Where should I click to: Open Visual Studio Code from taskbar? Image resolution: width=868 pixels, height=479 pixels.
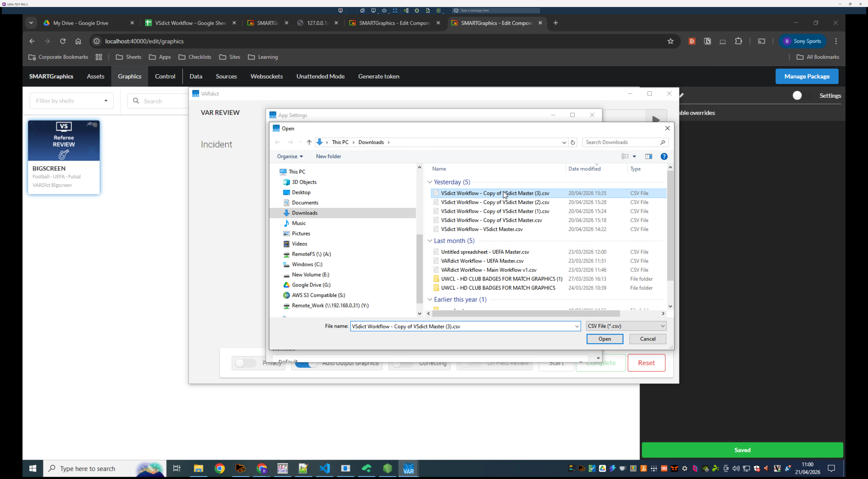pyautogui.click(x=325, y=469)
